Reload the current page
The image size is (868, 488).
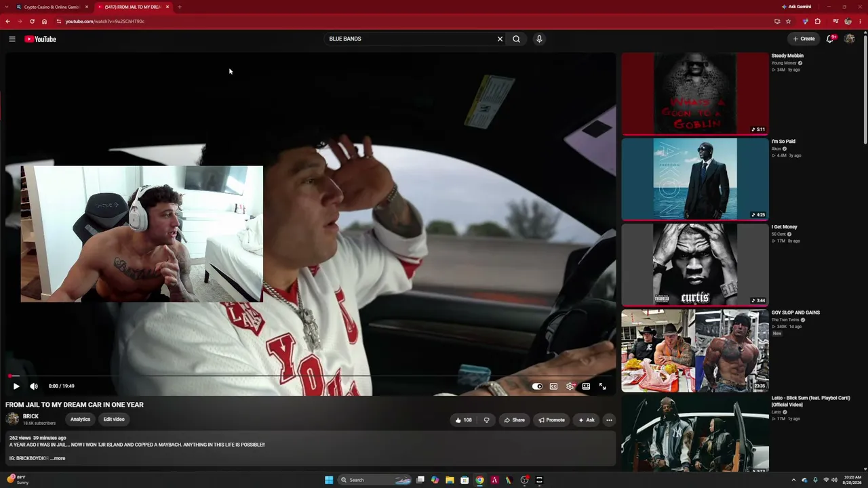pos(32,22)
